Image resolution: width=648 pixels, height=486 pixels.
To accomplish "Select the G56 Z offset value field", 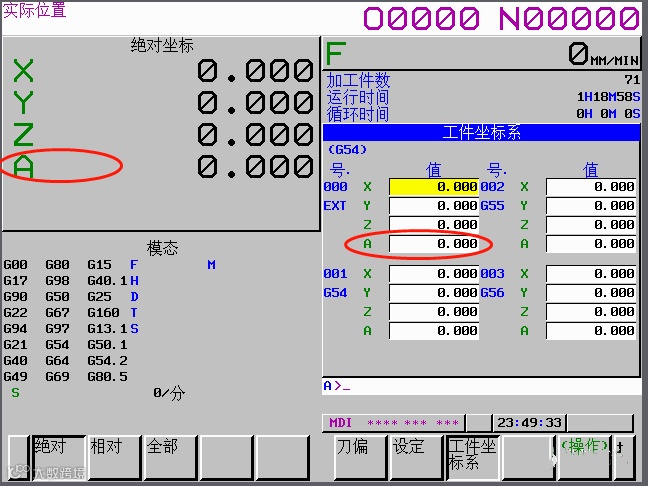I will (591, 312).
